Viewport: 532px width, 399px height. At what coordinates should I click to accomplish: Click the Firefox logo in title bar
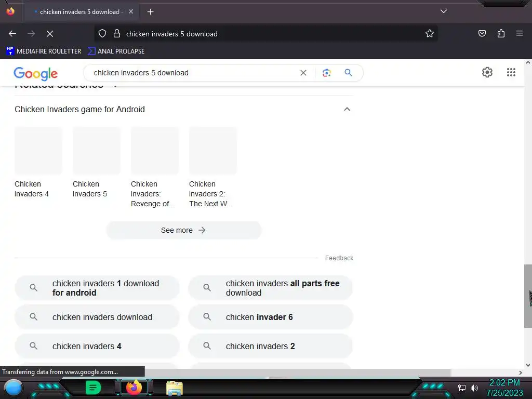pyautogui.click(x=10, y=11)
